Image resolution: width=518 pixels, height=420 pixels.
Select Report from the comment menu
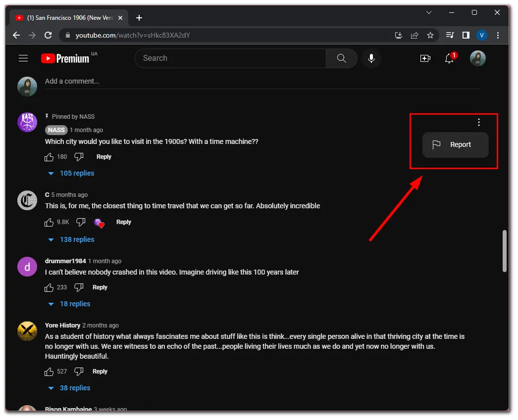tap(455, 145)
